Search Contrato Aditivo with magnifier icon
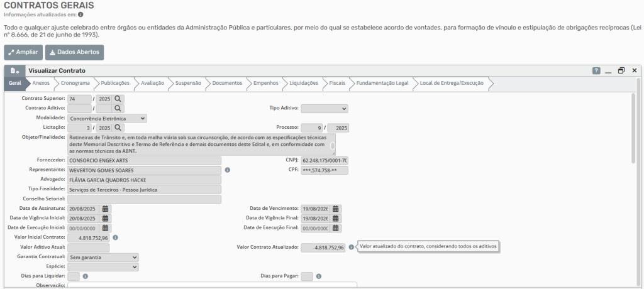644x289 pixels. pos(118,108)
